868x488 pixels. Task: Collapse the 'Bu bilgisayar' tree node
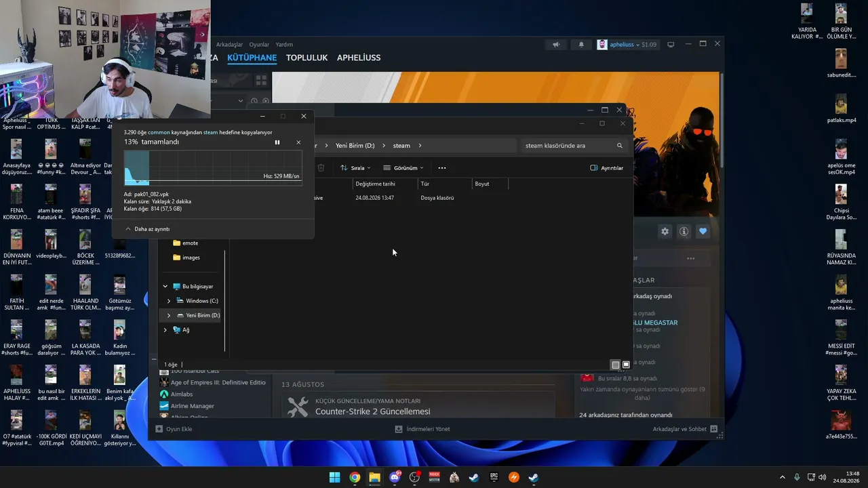pyautogui.click(x=165, y=287)
